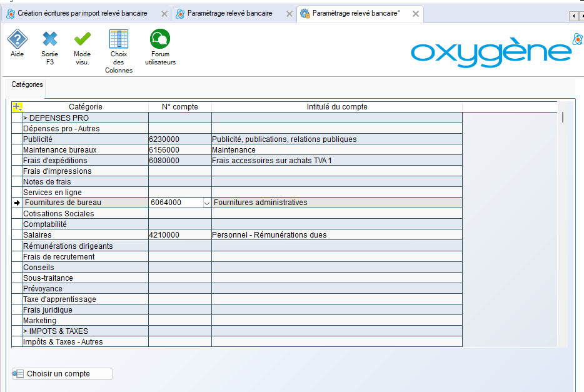This screenshot has height=392, width=584.
Task: Click the Oxygène logo
Action: pyautogui.click(x=494, y=52)
